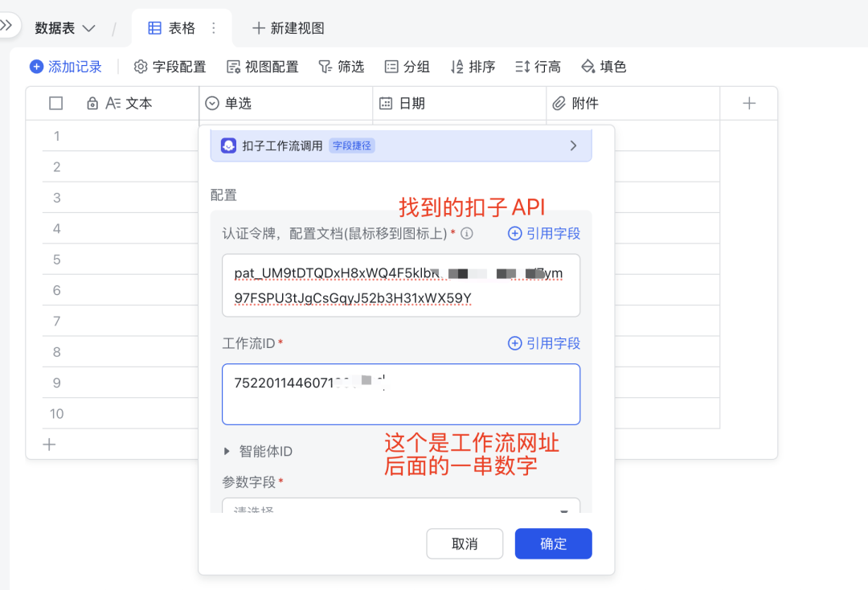Expand the 扣子工作流调用 shortcut row
The width and height of the screenshot is (868, 590).
pos(401,145)
